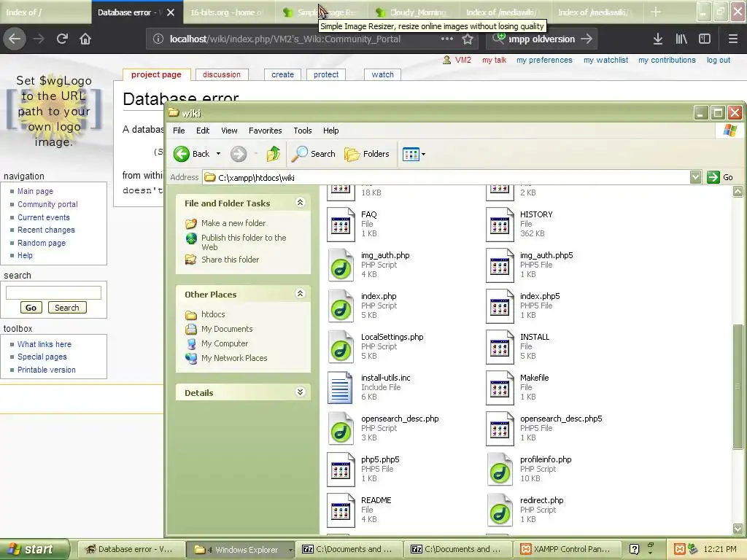This screenshot has height=560, width=747.
Task: Open View menu in Explorer
Action: click(x=229, y=131)
